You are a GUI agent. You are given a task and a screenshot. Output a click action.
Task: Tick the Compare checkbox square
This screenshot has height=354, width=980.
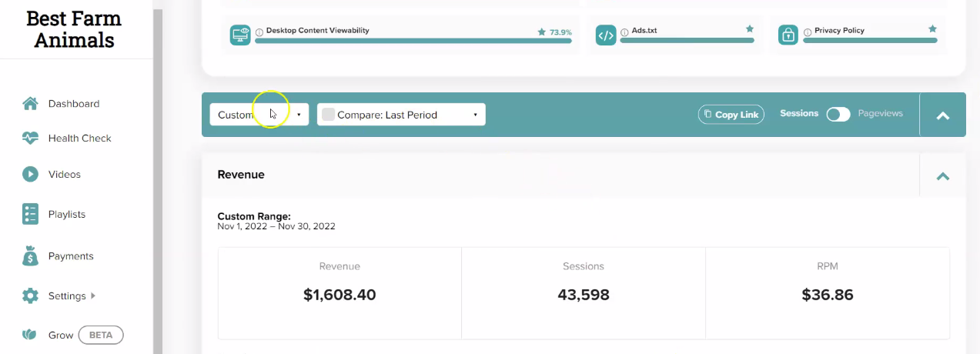[x=328, y=115]
